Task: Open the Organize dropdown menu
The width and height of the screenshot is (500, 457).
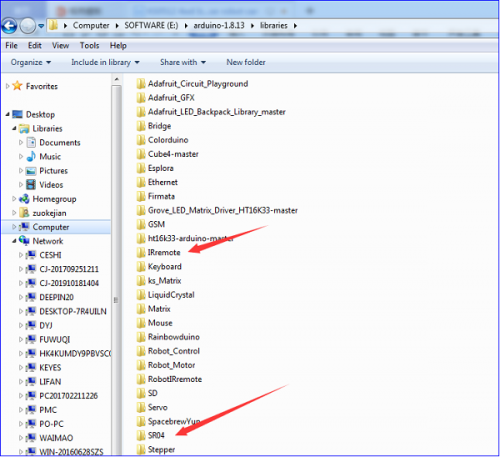Action: tap(31, 62)
